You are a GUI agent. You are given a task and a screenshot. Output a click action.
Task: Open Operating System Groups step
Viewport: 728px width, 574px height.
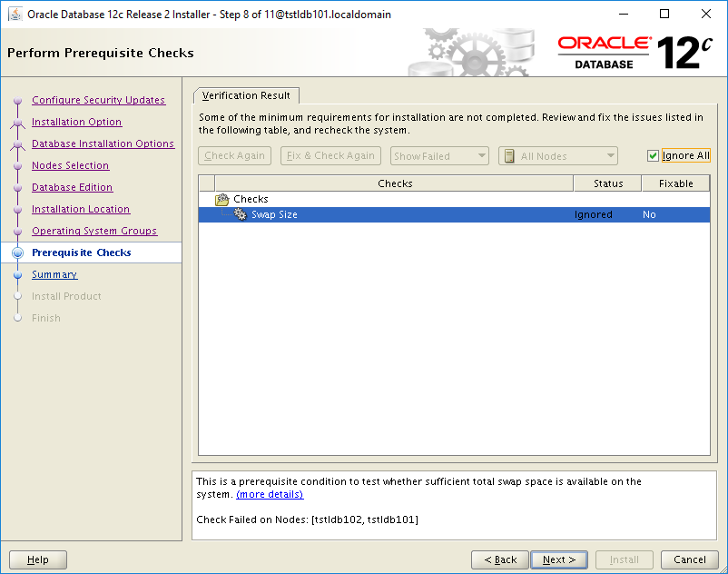pos(94,231)
